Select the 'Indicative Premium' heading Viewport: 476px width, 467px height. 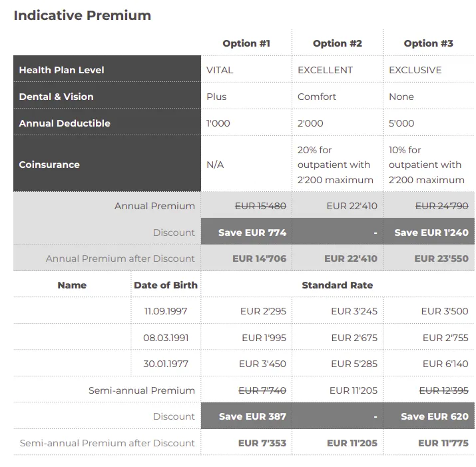(83, 15)
